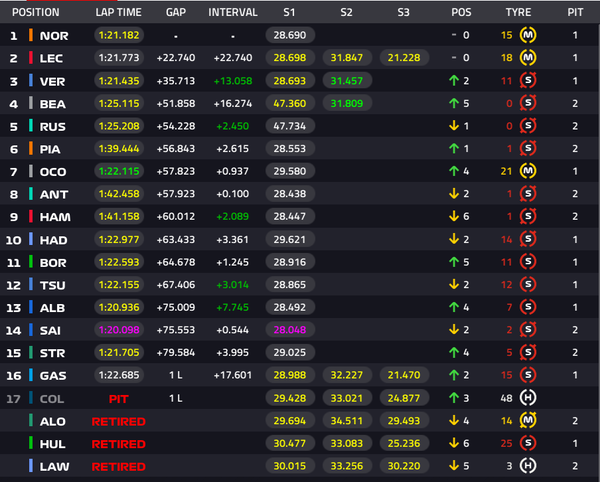This screenshot has height=482, width=600.
Task: Click the INTERVAL column header
Action: 233,13
